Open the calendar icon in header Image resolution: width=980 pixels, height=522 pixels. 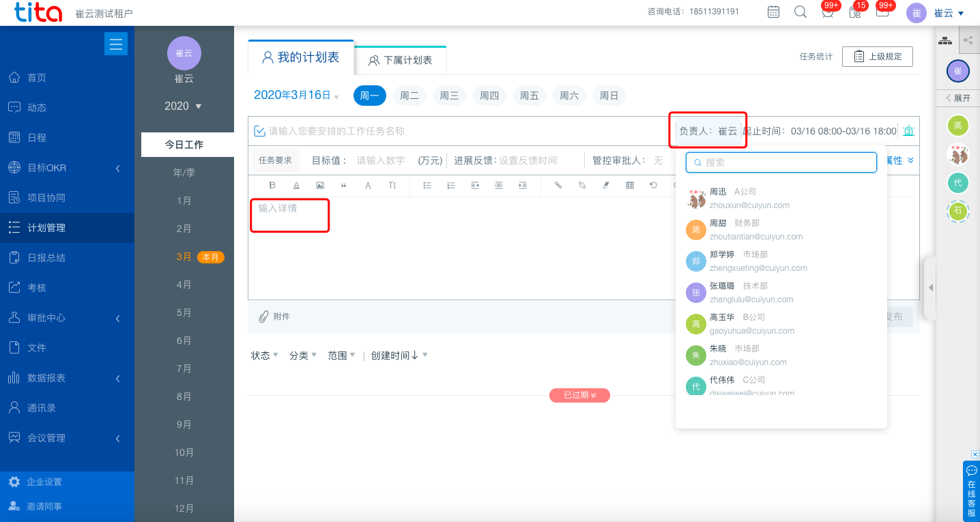tap(773, 12)
